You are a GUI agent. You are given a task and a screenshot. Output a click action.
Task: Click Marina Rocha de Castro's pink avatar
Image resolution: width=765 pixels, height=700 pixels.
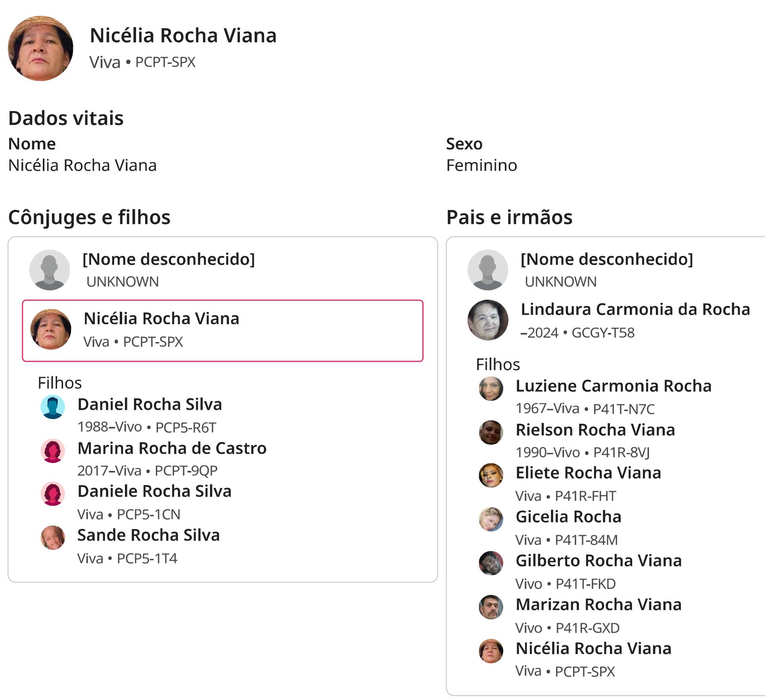[53, 451]
